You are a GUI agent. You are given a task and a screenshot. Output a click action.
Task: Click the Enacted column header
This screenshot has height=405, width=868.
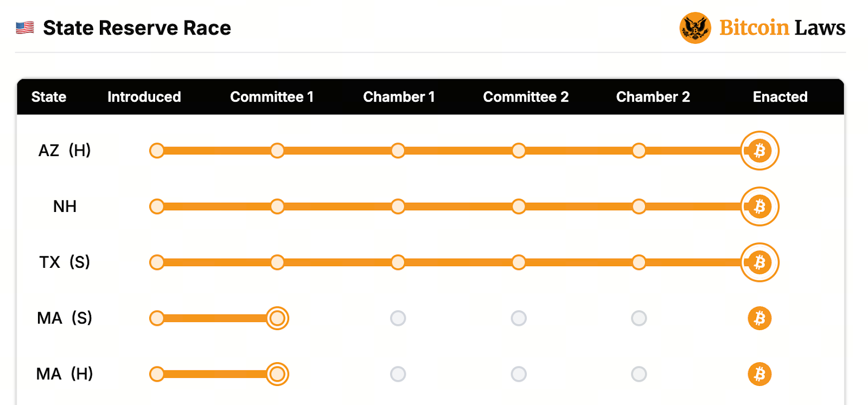point(780,97)
